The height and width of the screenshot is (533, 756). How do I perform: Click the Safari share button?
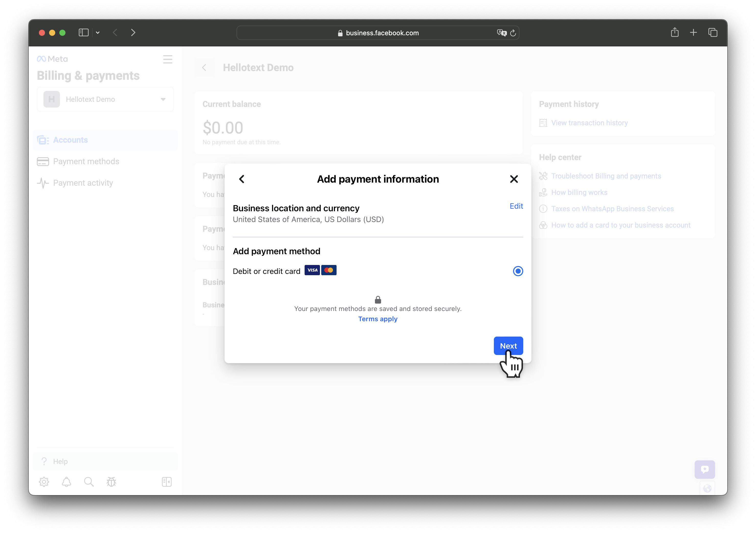click(x=675, y=32)
